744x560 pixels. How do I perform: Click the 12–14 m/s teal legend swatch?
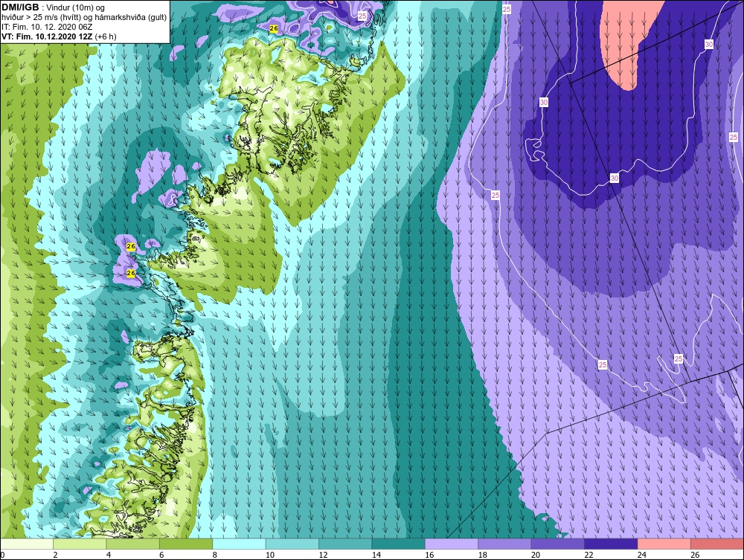[x=345, y=544]
